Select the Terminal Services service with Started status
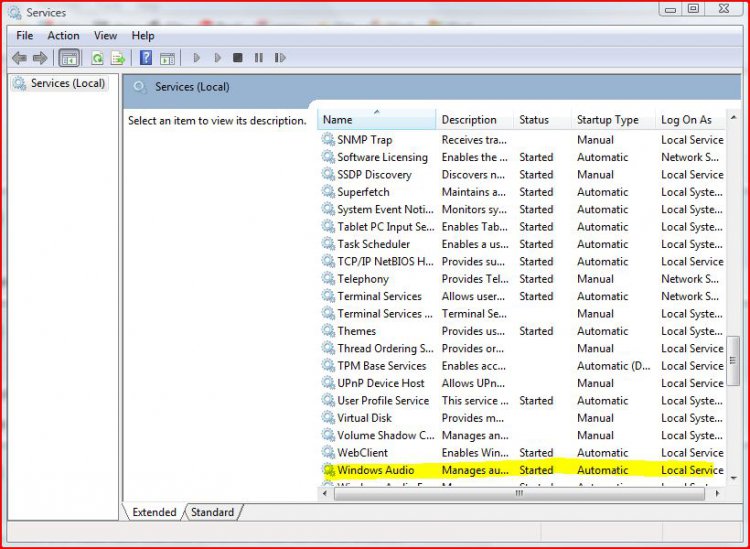Image resolution: width=750 pixels, height=549 pixels. (x=379, y=296)
